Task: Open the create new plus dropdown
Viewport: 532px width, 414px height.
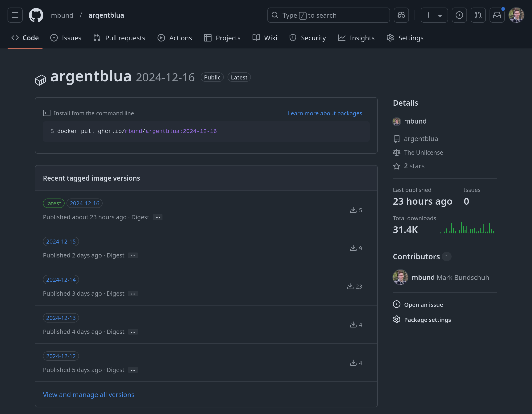Action: point(434,15)
